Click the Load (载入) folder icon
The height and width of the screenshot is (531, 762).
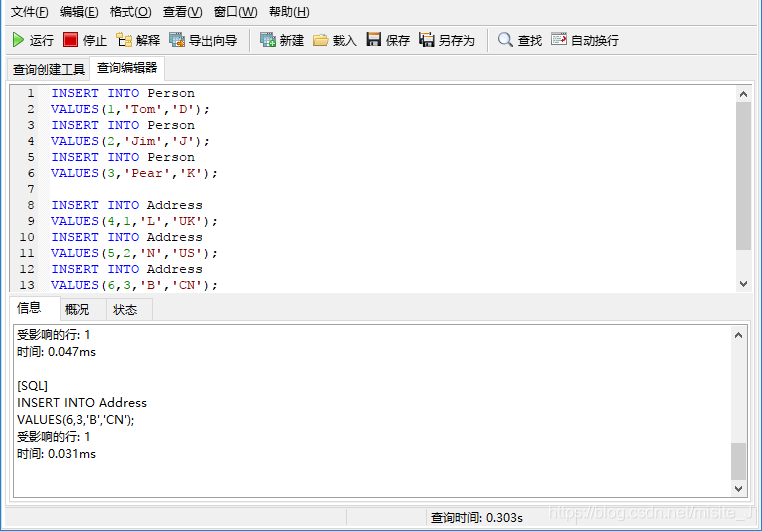click(x=321, y=40)
